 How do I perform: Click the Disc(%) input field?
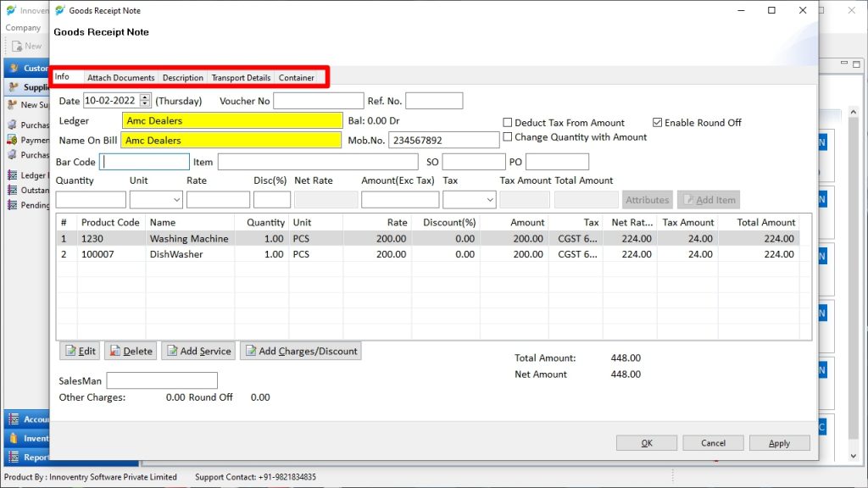(272, 200)
